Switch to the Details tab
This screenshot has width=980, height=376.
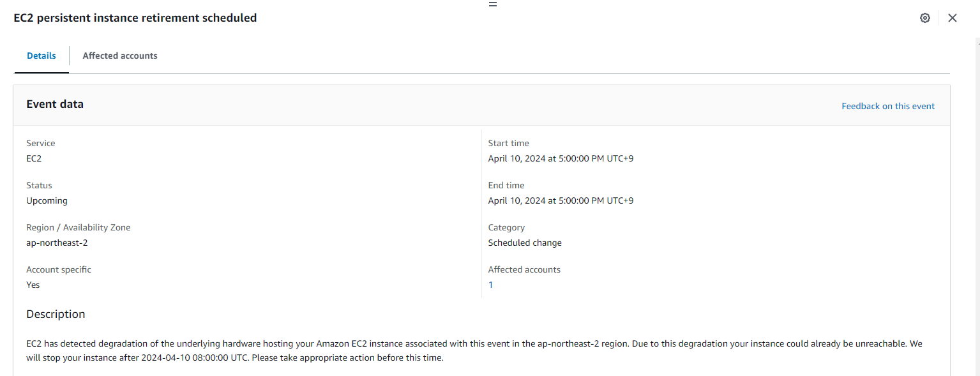pyautogui.click(x=41, y=56)
